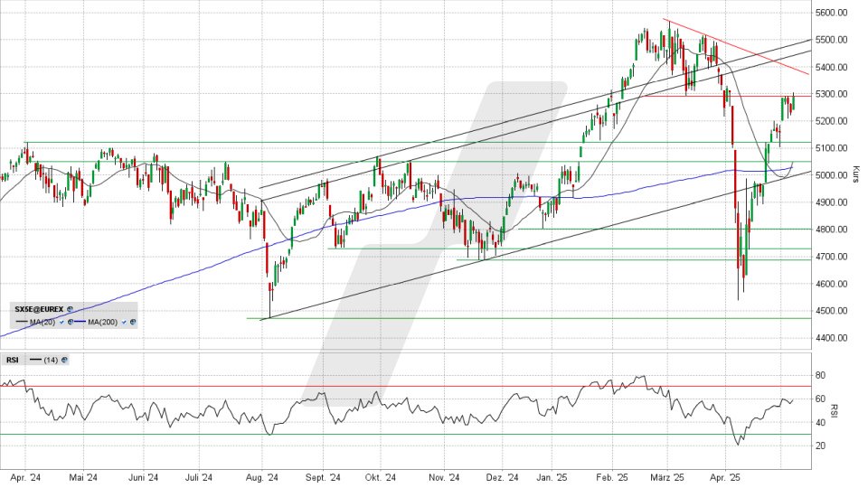Click the Kurs axis title
The height and width of the screenshot is (488, 868).
coord(856,174)
